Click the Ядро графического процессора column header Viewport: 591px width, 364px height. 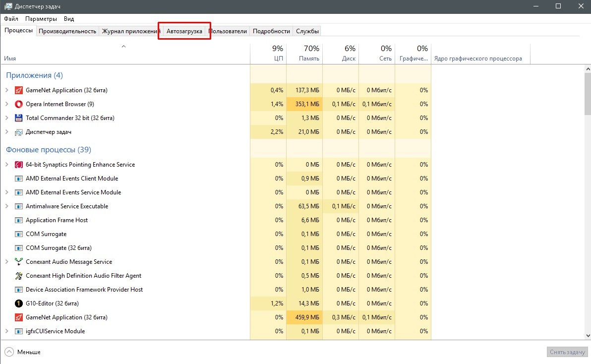click(480, 54)
